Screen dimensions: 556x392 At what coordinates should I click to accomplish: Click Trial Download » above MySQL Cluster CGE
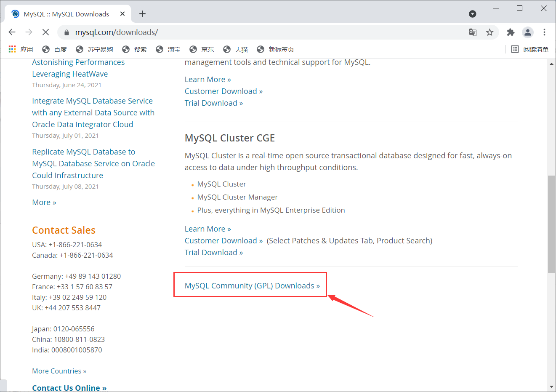coord(214,103)
